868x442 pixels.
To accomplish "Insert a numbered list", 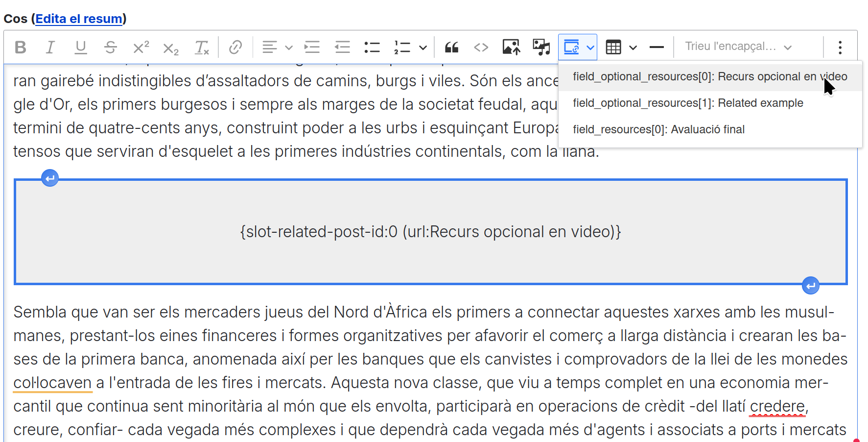I will pos(402,48).
